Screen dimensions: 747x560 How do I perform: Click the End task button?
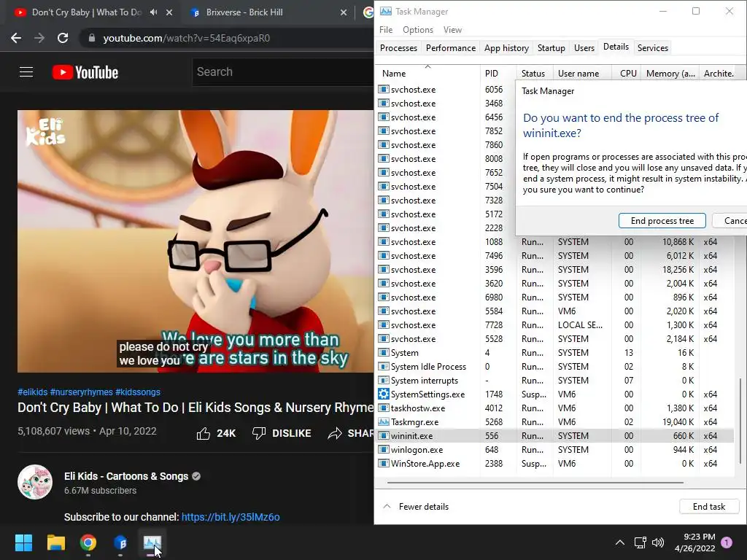709,507
